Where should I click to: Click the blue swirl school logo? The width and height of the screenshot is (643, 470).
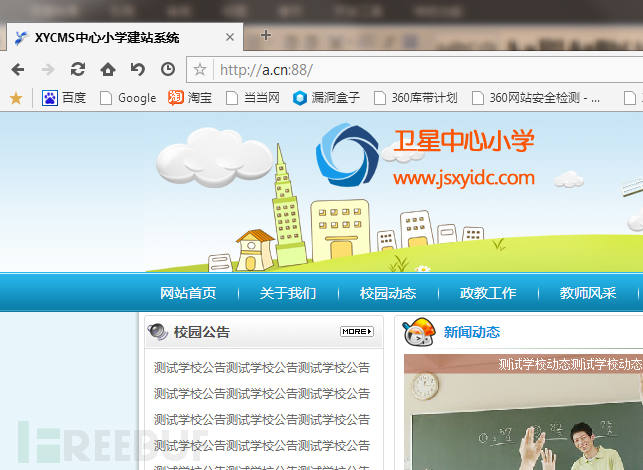click(x=347, y=155)
